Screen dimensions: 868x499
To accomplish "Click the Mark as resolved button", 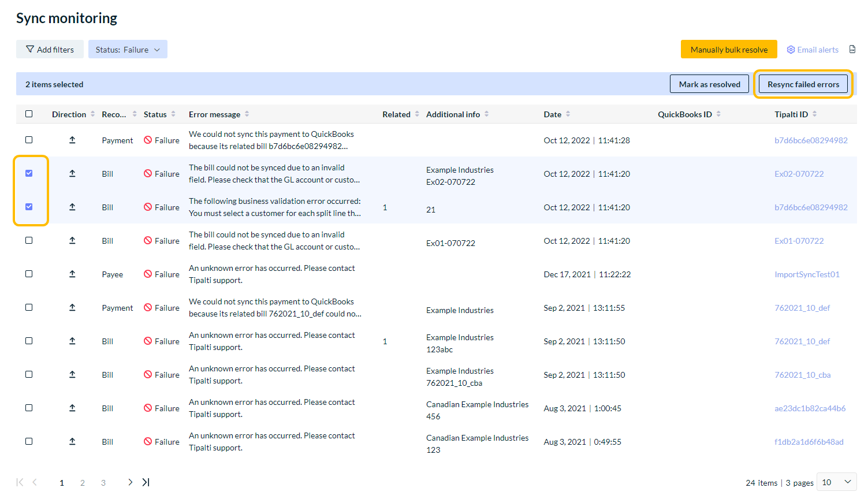I will tap(709, 84).
